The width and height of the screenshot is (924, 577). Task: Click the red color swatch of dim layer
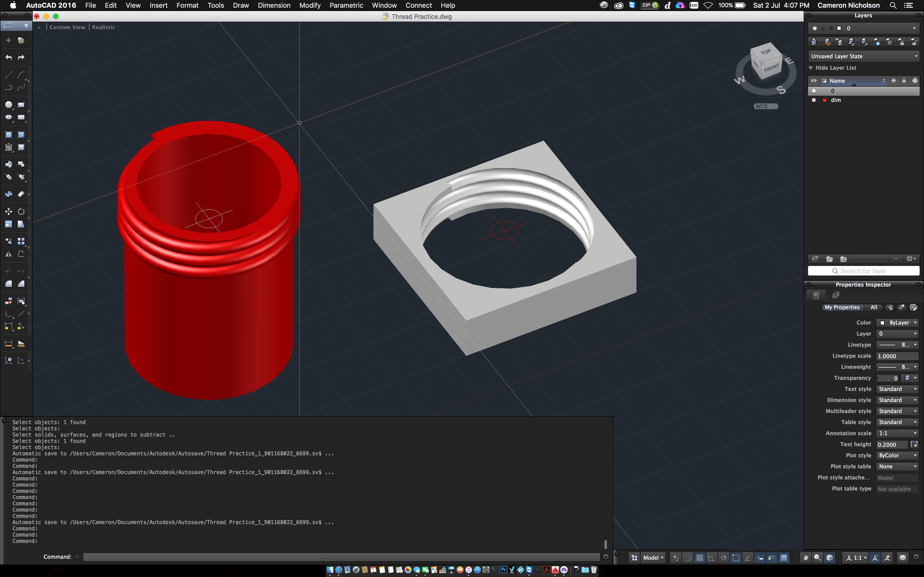tap(824, 100)
